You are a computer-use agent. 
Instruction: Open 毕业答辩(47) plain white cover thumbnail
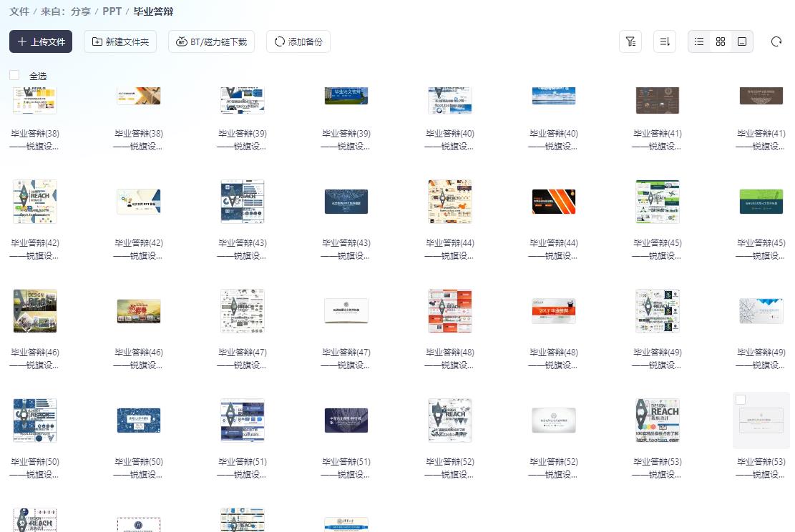pyautogui.click(x=346, y=311)
